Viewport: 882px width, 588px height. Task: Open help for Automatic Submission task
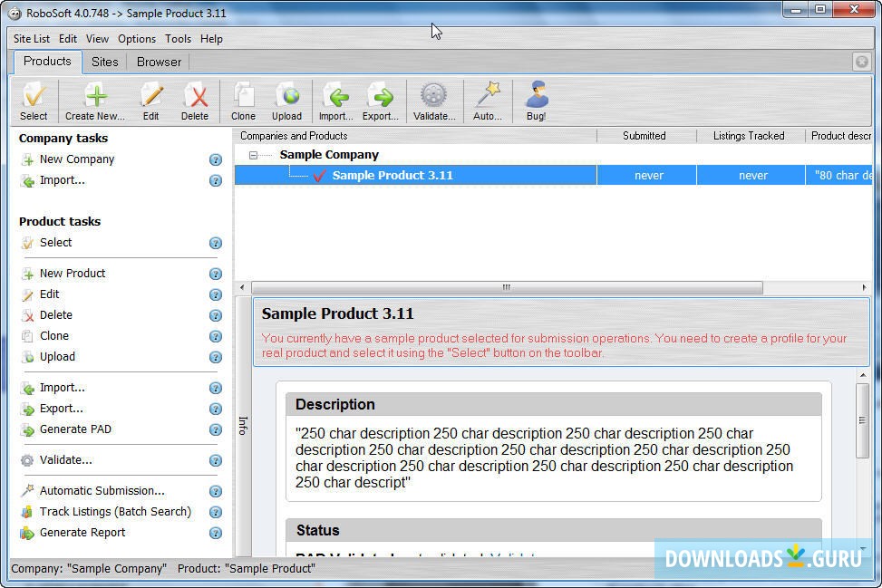pyautogui.click(x=216, y=491)
